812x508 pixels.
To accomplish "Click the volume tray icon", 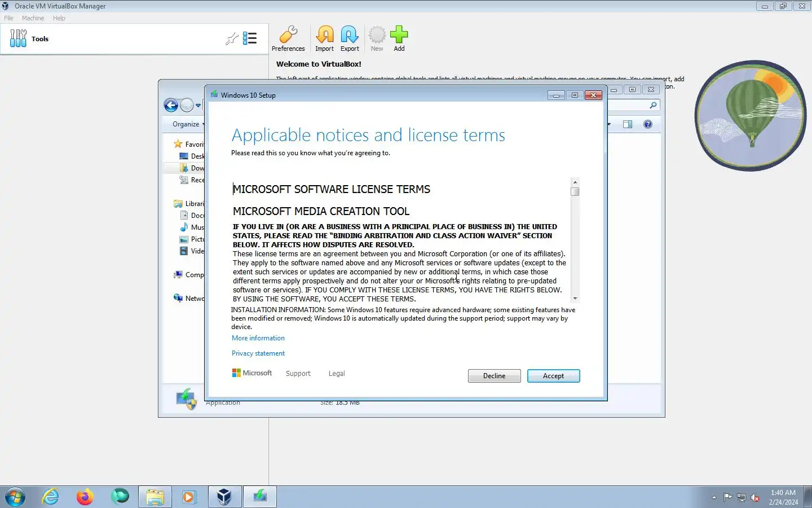I will 755,497.
